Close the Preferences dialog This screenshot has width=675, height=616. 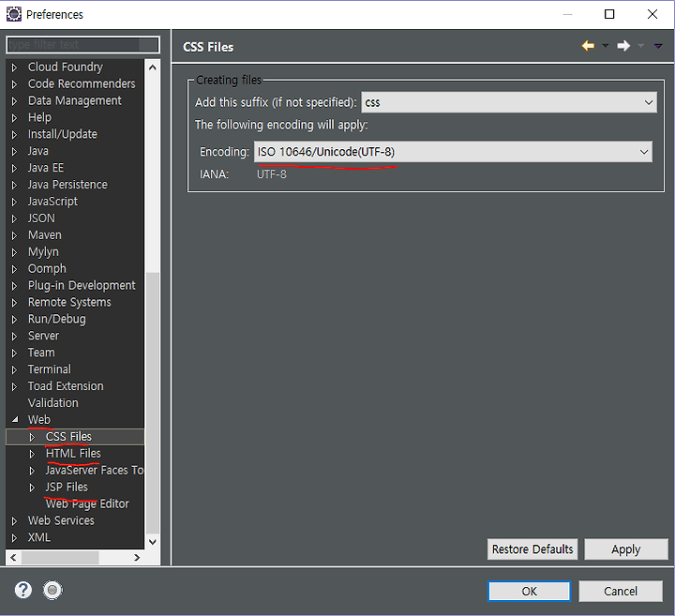click(652, 14)
